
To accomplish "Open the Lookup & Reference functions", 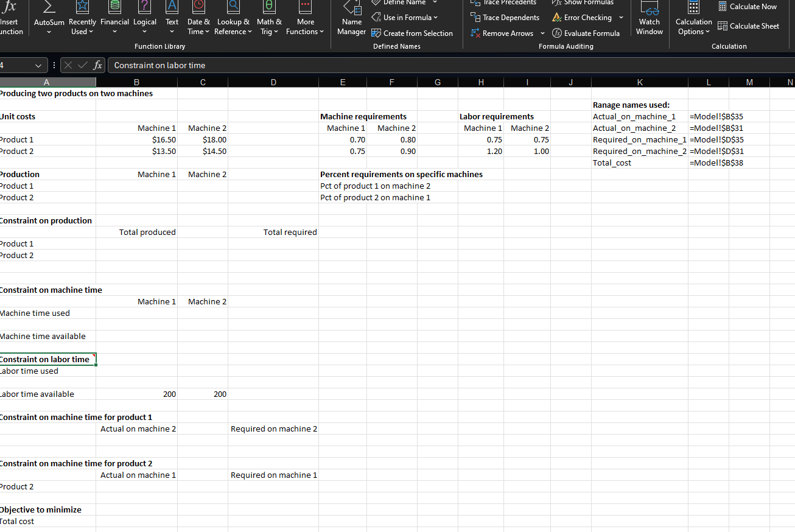I will (234, 7).
